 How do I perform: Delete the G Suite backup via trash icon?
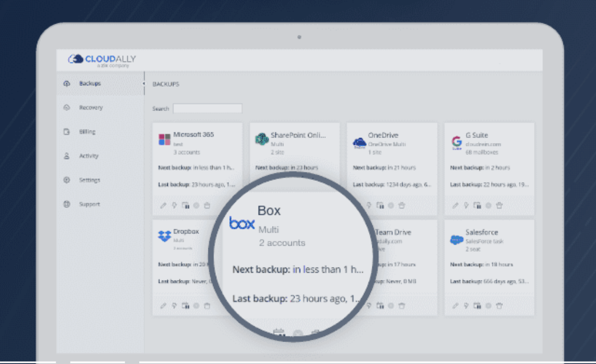tap(500, 206)
